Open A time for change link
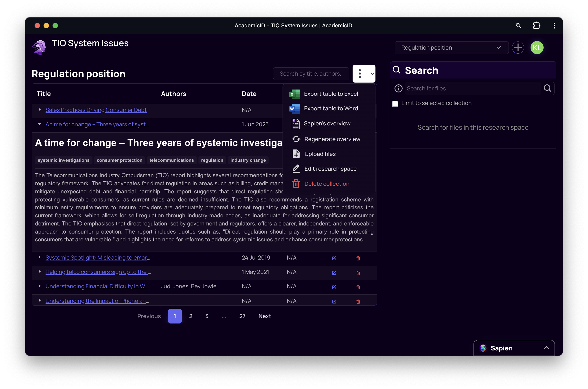Image resolution: width=588 pixels, height=389 pixels. [x=97, y=124]
